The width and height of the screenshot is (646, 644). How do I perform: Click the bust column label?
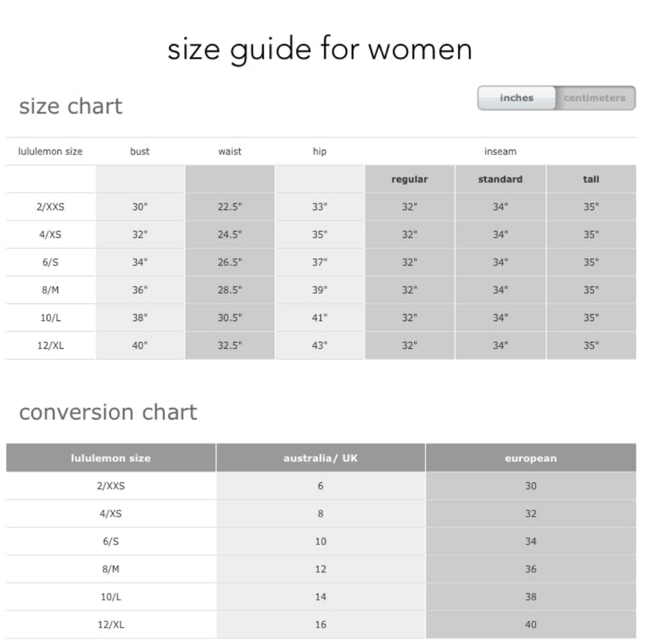tap(140, 151)
